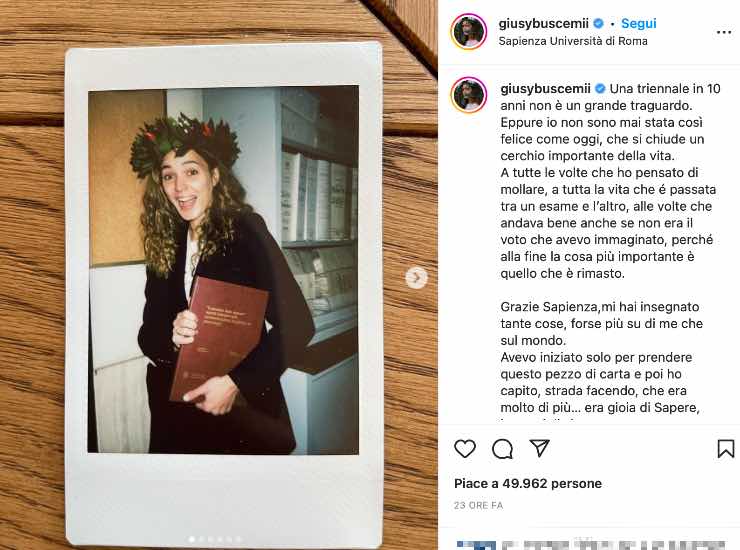Select the last carousel indicator dot

238,539
